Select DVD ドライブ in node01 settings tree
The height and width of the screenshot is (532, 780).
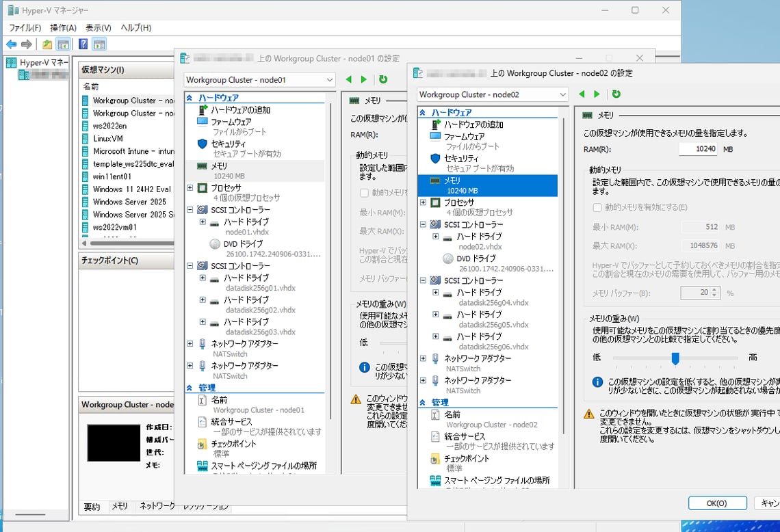tap(243, 244)
